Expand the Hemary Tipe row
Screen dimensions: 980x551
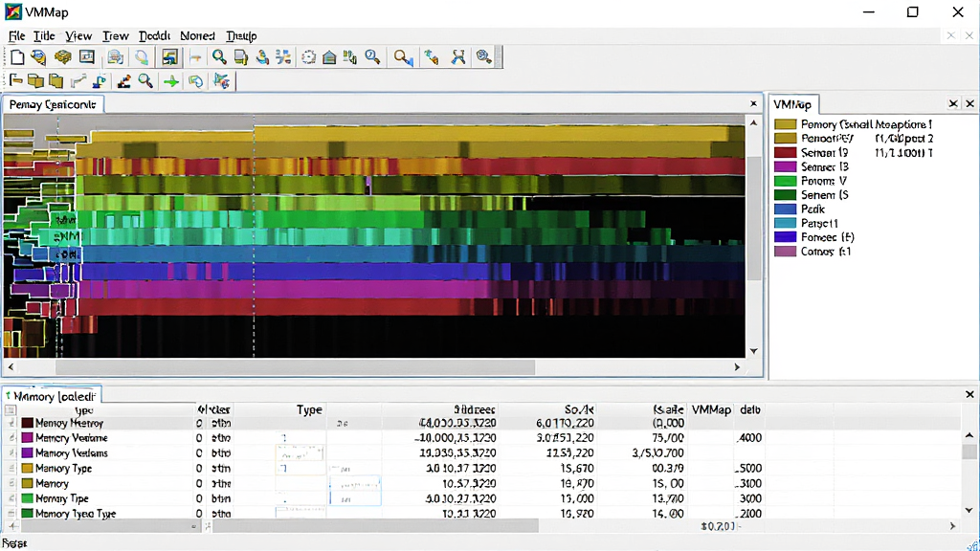pos(11,498)
